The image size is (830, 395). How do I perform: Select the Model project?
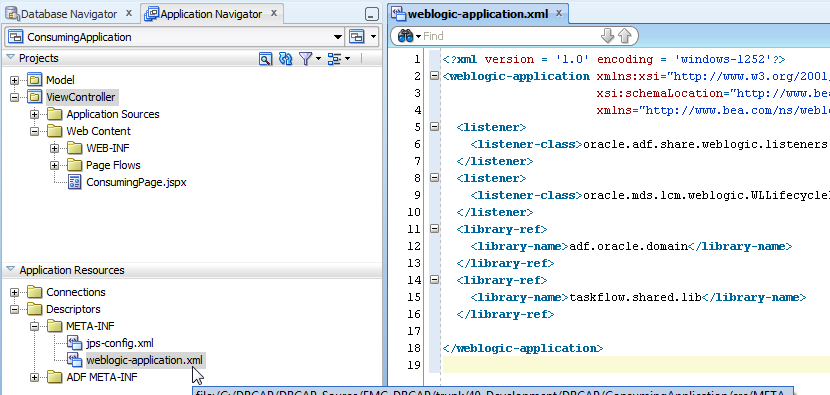tap(60, 80)
